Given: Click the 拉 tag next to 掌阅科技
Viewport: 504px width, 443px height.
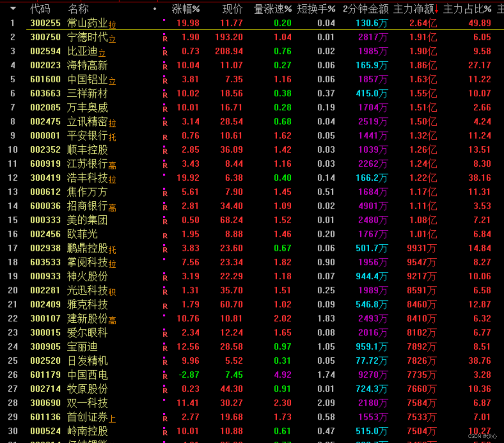Looking at the screenshot, I should tap(112, 264).
